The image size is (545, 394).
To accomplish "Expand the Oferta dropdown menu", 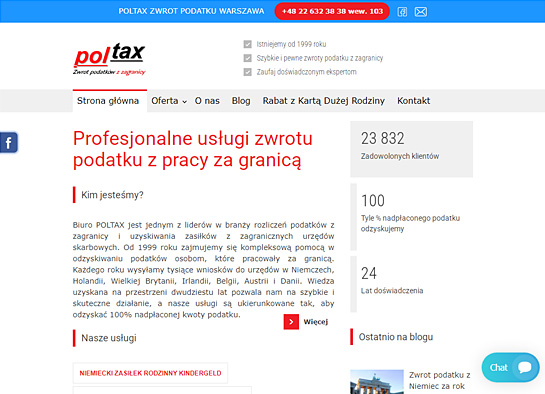I will [x=169, y=101].
